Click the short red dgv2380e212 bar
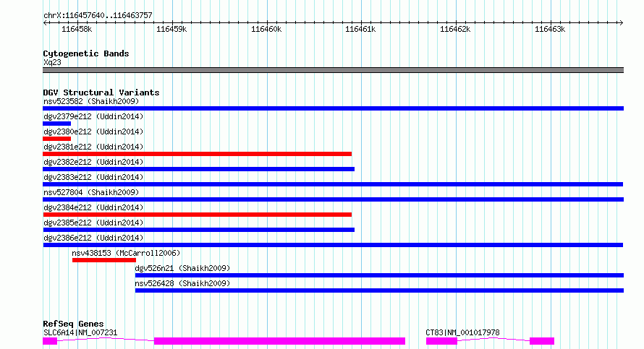The image size is (644, 349). (x=56, y=139)
